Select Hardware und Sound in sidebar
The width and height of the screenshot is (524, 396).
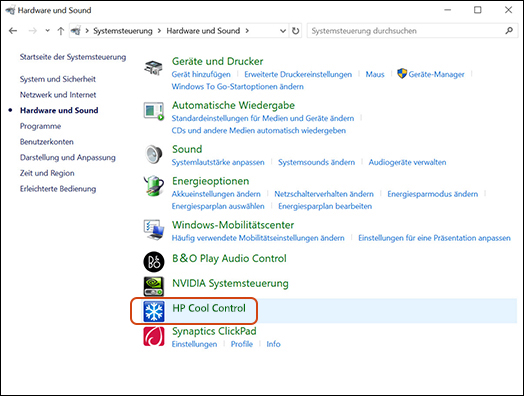tap(59, 110)
